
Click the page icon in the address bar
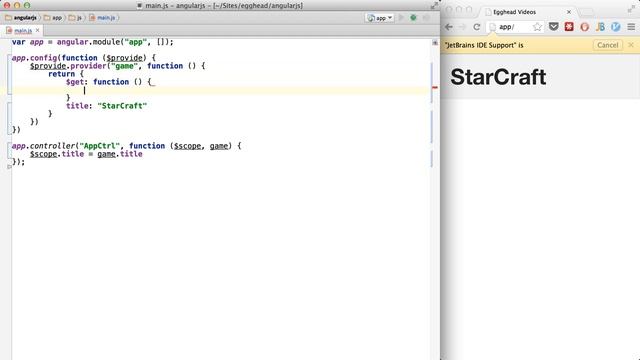[x=493, y=27]
